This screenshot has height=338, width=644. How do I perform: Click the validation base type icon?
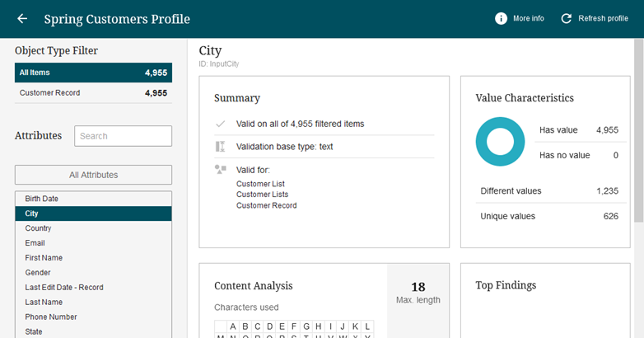coord(220,147)
